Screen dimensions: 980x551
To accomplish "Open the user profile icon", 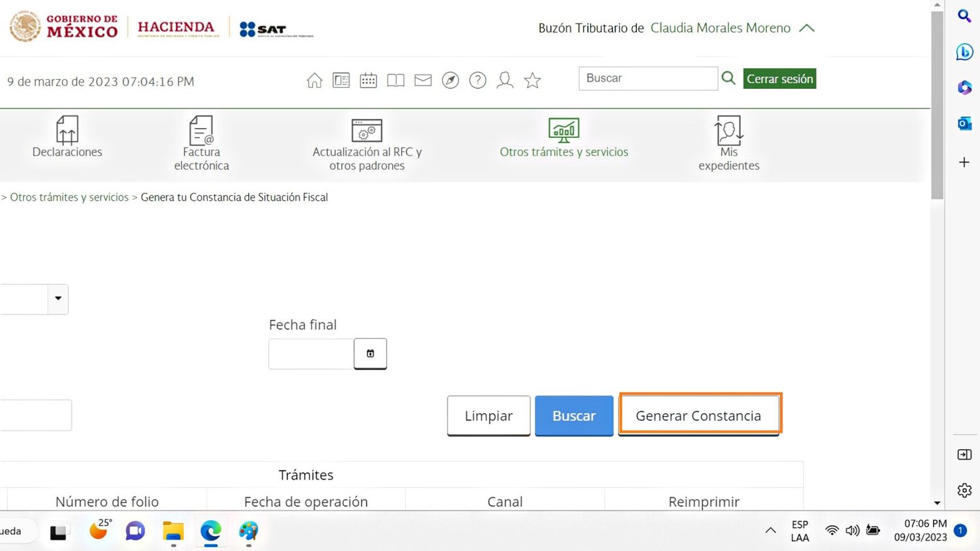I will click(x=505, y=80).
